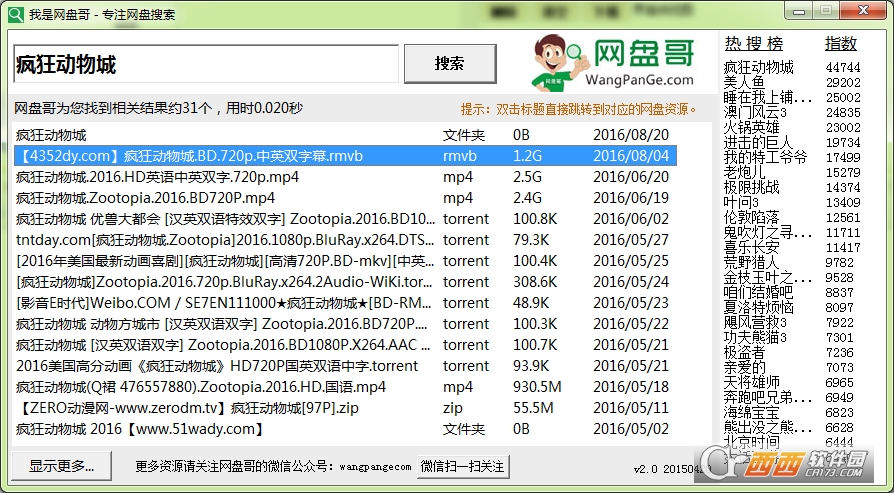Click the 显示更多... button
Screen dimensions: 894x493
[x=62, y=466]
